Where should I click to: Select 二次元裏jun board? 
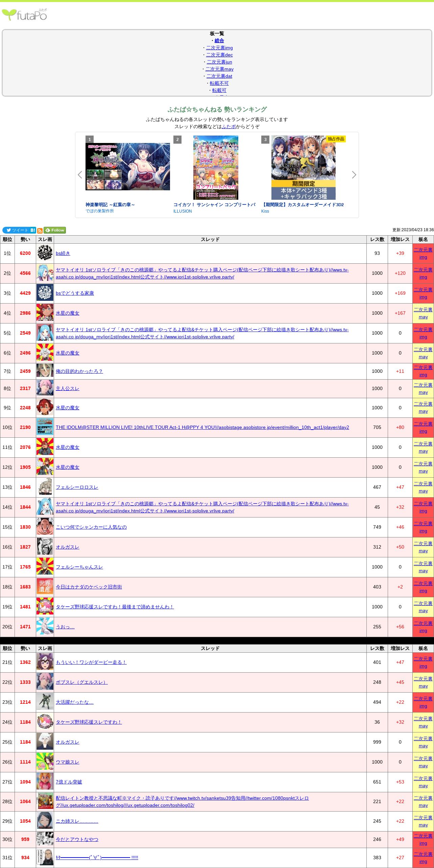tap(219, 62)
